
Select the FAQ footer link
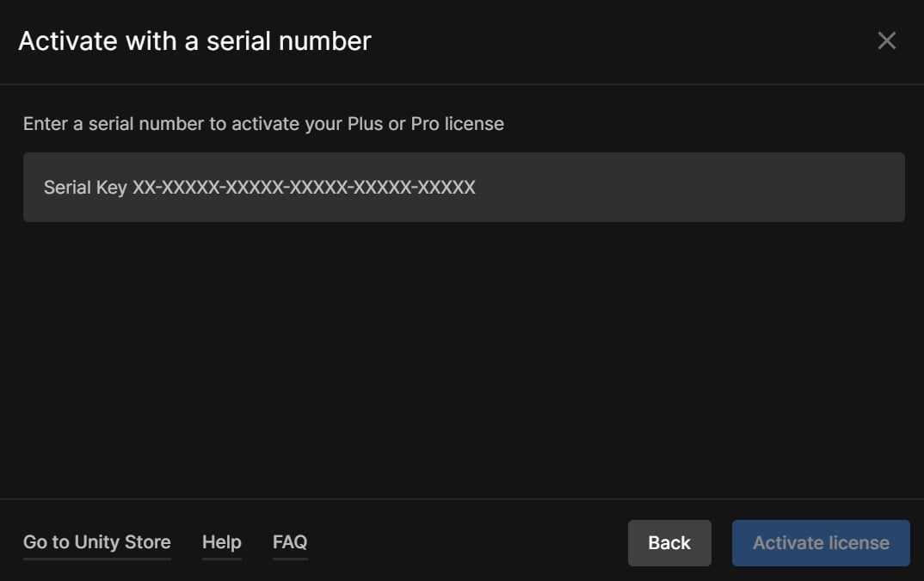289,542
